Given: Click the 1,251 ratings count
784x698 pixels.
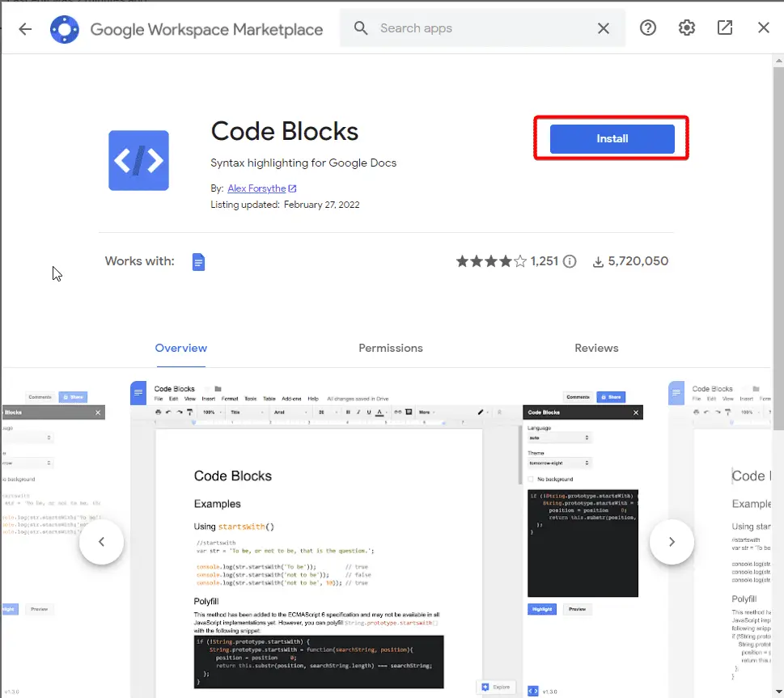Looking at the screenshot, I should click(544, 261).
